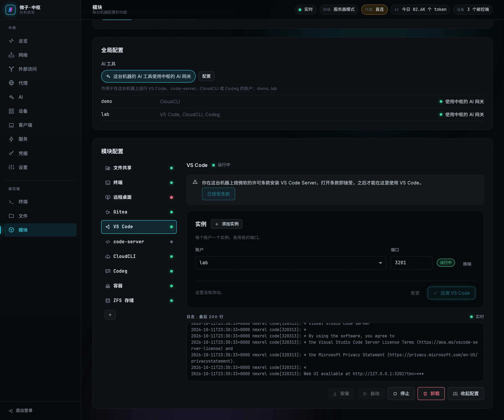Go to 外部访问 in sidebar
Viewport: 504px width, 420px height.
[40, 69]
